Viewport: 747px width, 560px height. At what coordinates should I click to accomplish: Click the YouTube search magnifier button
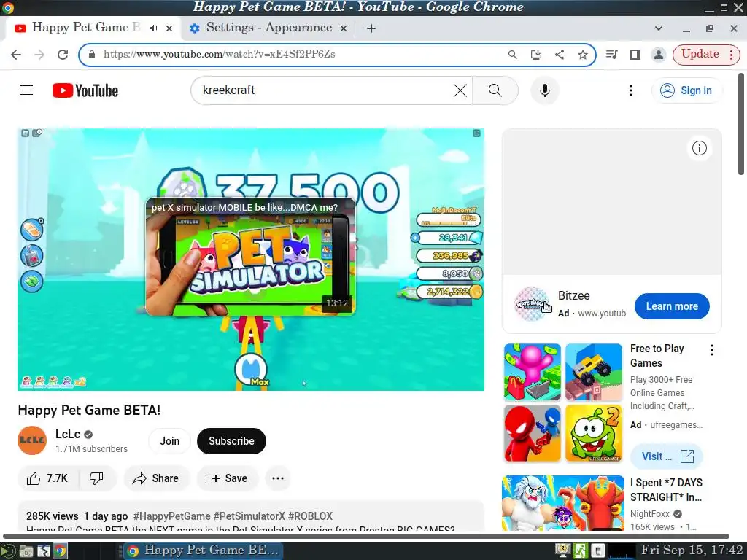[x=495, y=90]
